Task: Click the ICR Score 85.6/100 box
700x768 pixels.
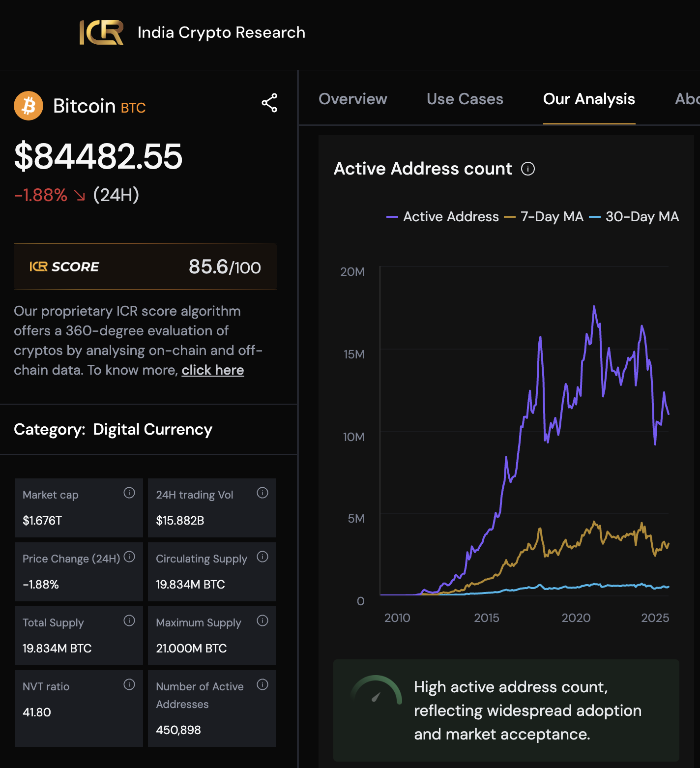Action: pos(146,266)
